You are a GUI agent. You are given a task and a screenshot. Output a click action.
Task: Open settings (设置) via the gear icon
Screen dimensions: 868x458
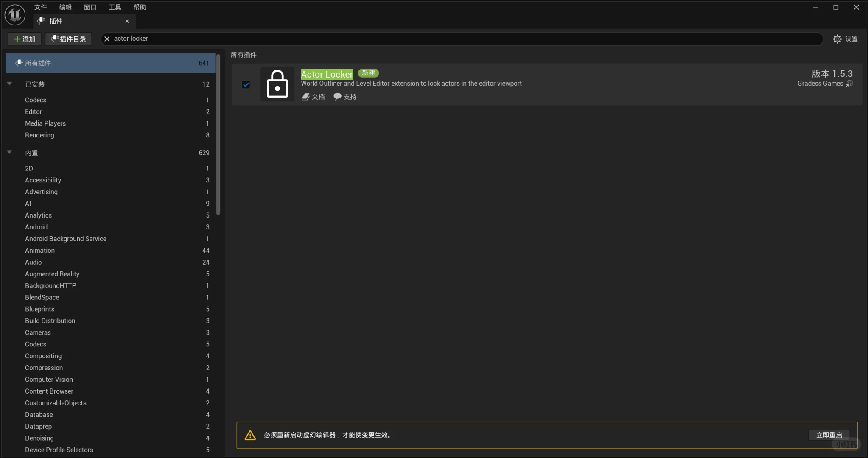coord(837,39)
